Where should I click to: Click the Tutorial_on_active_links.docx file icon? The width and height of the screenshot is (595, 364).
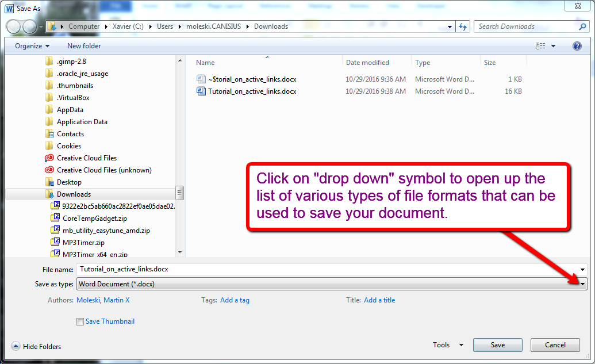click(x=201, y=91)
